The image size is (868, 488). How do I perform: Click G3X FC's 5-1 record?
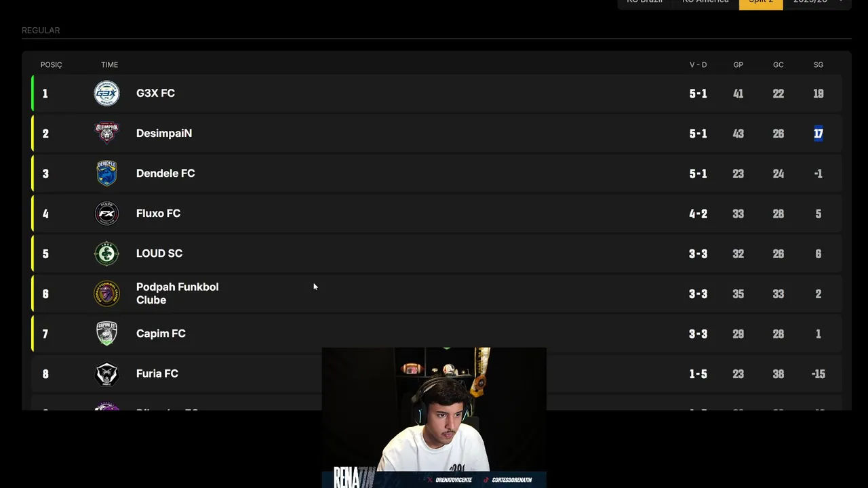(x=698, y=94)
